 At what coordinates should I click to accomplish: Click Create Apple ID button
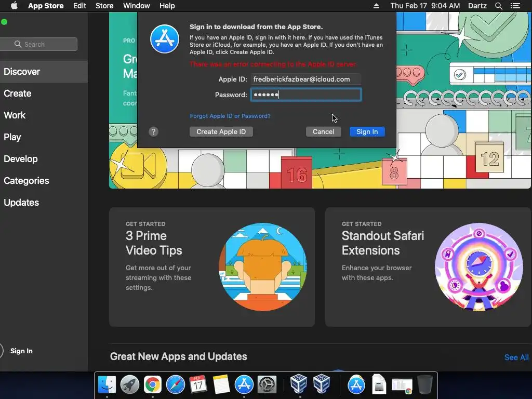pyautogui.click(x=221, y=131)
